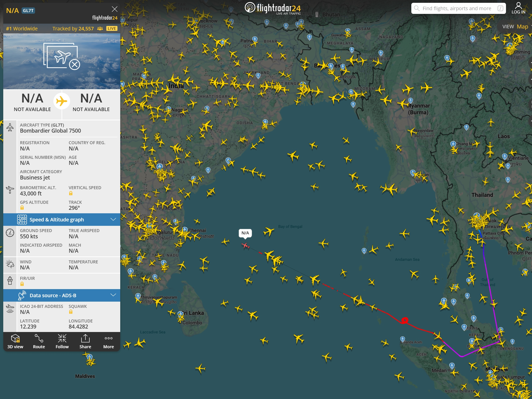Click the locked FIR/UIR value
The height and width of the screenshot is (399, 532).
pyautogui.click(x=22, y=284)
